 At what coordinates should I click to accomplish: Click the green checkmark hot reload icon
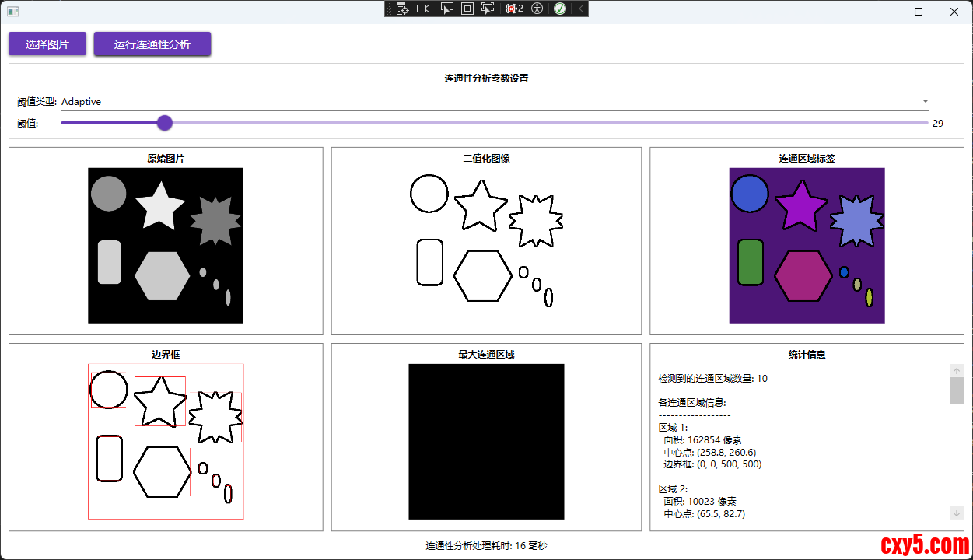[x=560, y=9]
